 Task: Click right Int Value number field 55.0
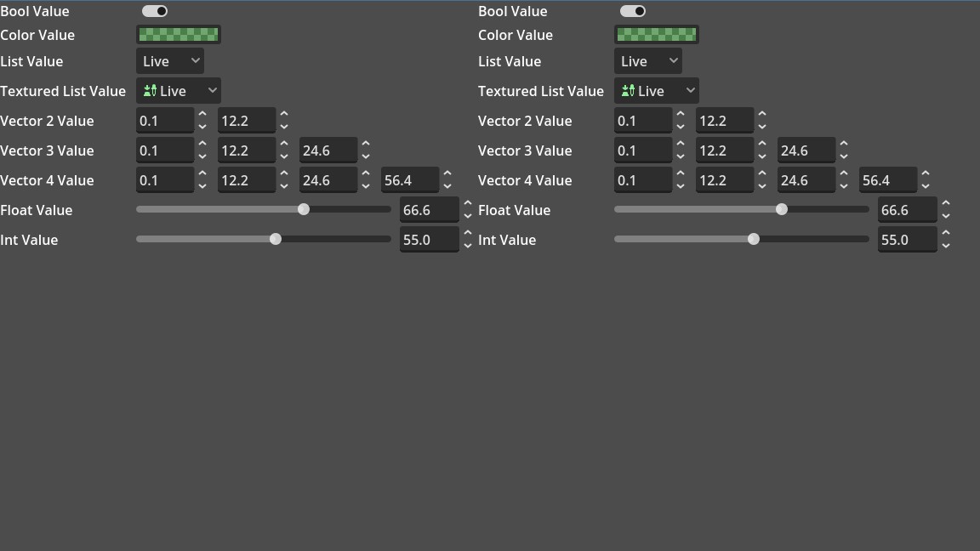click(x=908, y=239)
